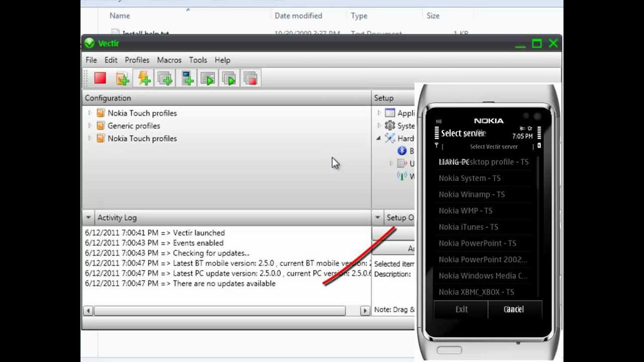This screenshot has width=644, height=362.
Task: Open the Help menu
Action: click(222, 60)
